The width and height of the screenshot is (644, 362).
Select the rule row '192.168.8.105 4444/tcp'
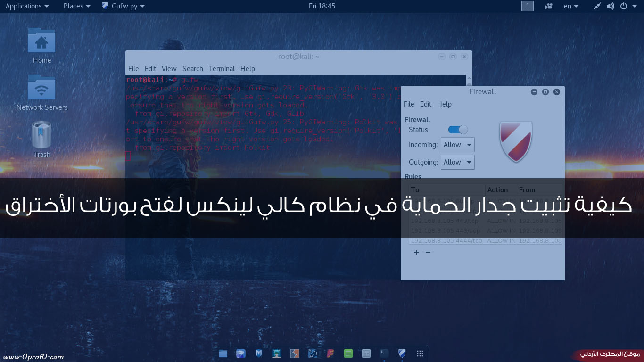486,241
